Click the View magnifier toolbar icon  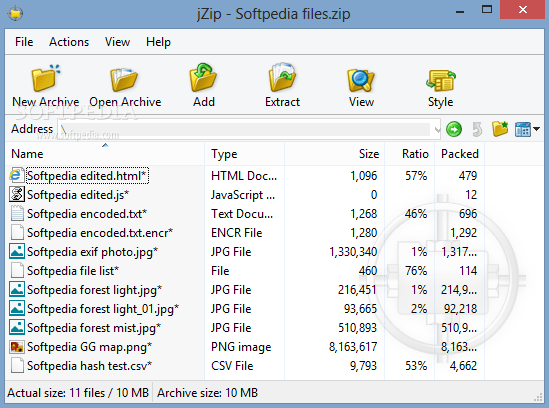(361, 80)
